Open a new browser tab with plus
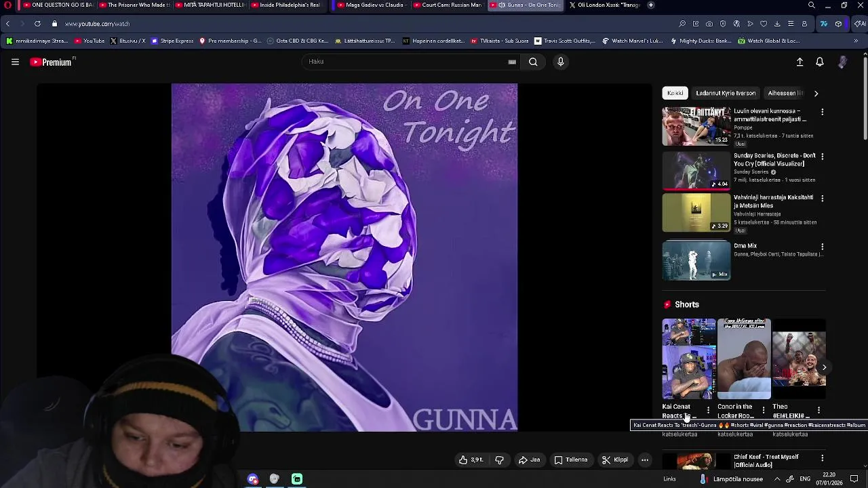The width and height of the screenshot is (868, 488). (650, 5)
